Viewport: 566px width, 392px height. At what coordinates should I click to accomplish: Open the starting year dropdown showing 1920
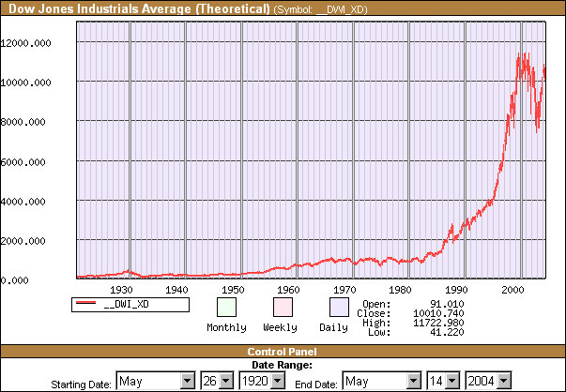pos(262,381)
